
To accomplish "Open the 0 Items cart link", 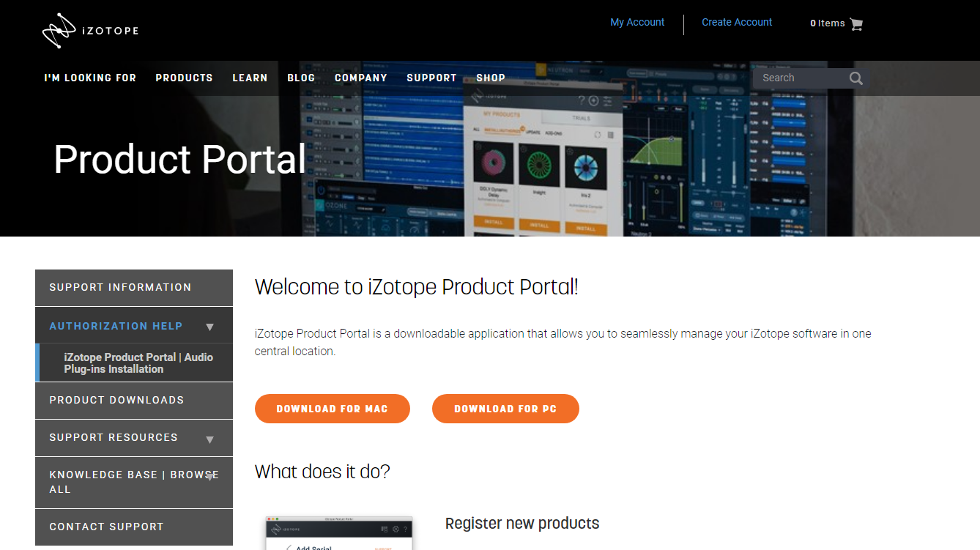I will coord(836,23).
